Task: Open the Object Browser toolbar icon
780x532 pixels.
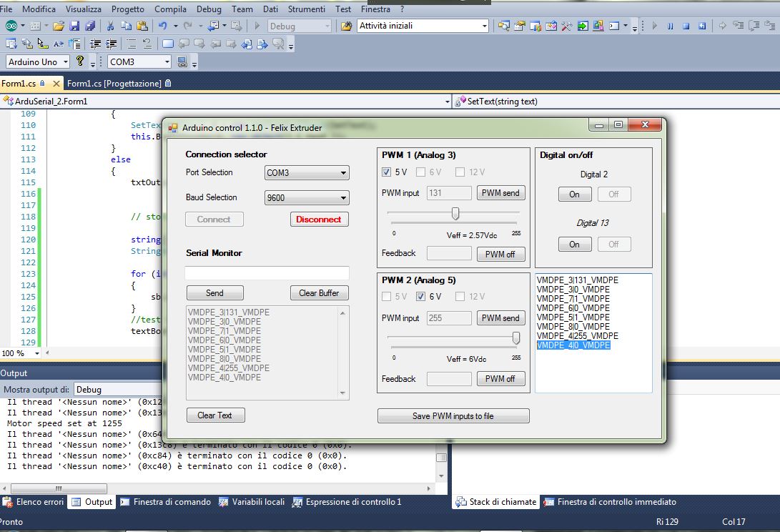Action: click(x=551, y=26)
